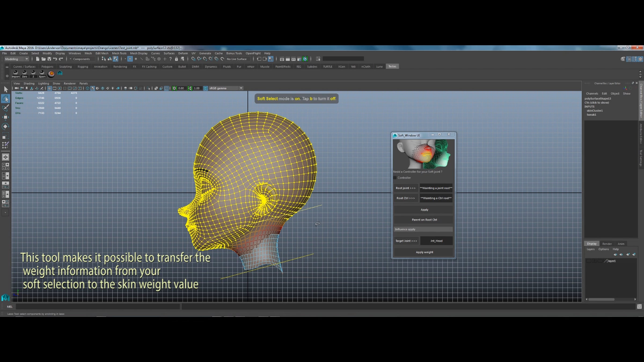This screenshot has height=362, width=644.
Task: Click the teal house shelf icon
Action: (60, 73)
